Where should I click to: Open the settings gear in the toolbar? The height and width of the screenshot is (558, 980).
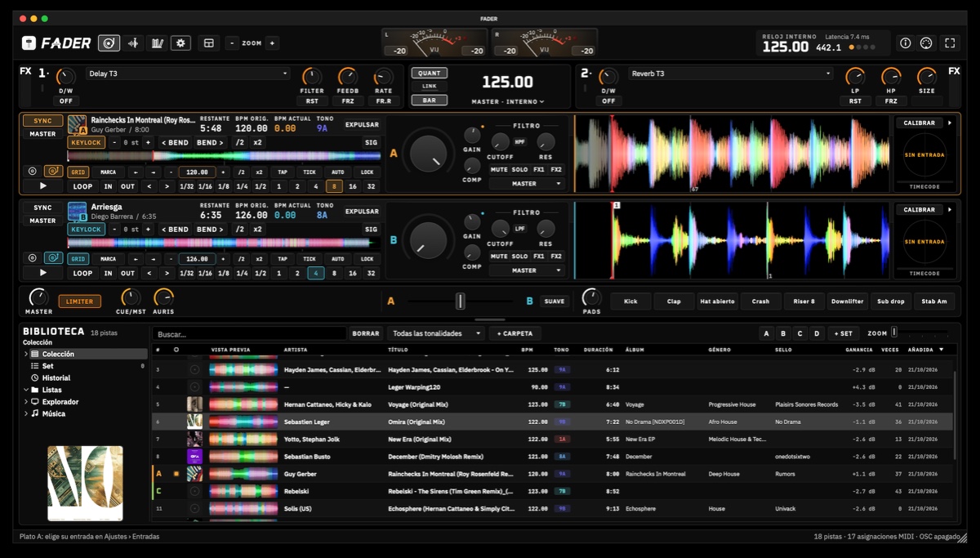pyautogui.click(x=180, y=43)
